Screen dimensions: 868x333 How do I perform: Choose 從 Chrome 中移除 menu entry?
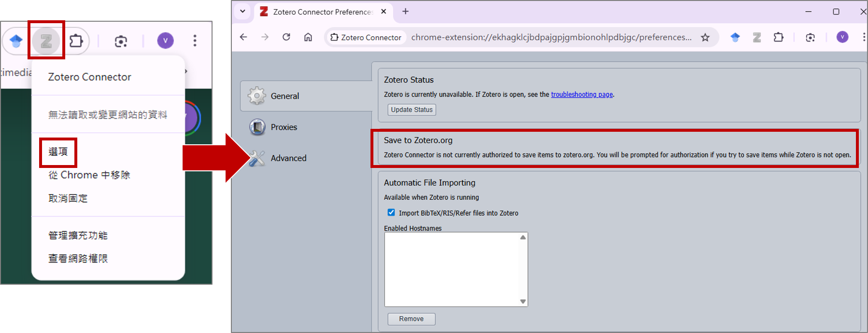point(89,175)
